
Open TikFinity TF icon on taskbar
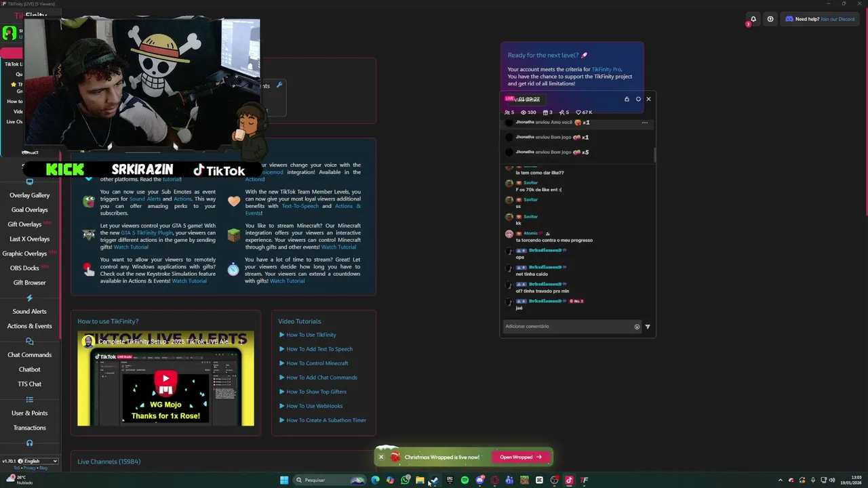584,480
